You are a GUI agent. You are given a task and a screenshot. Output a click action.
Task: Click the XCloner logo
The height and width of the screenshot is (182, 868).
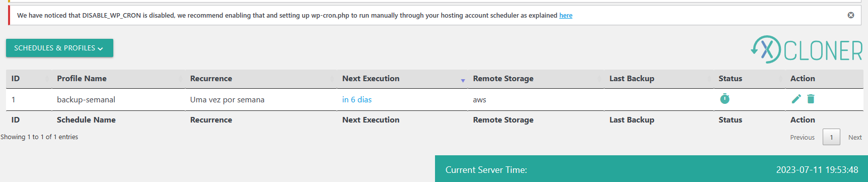pyautogui.click(x=807, y=49)
